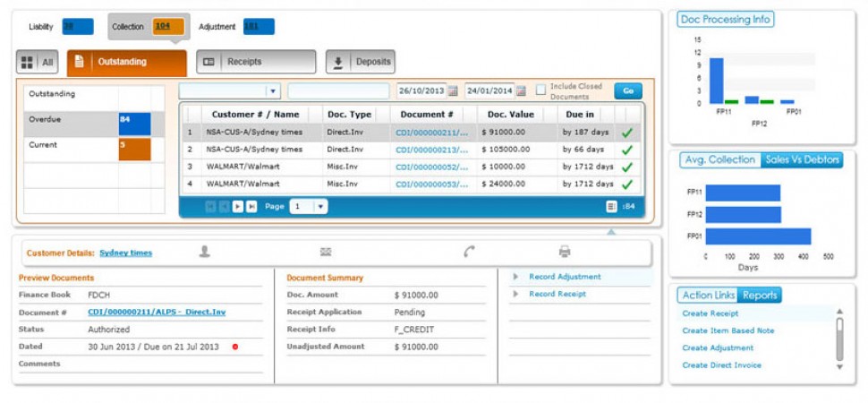Go to the next page of results

[238, 206]
